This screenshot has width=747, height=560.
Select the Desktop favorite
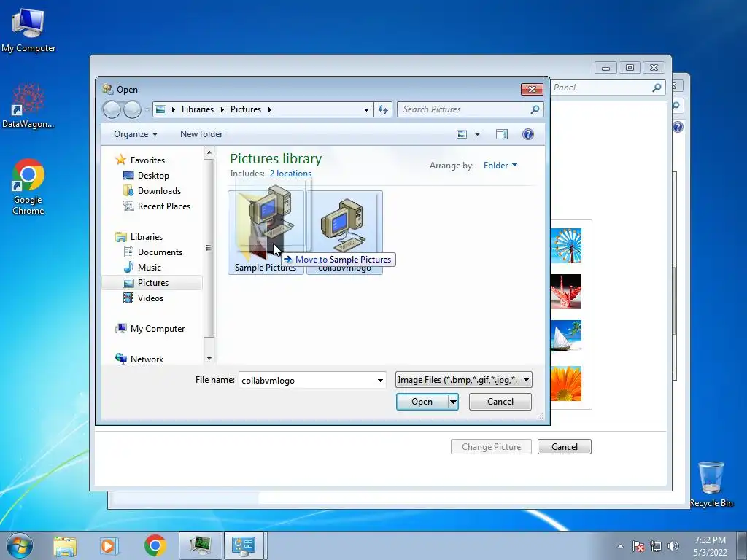click(x=153, y=176)
